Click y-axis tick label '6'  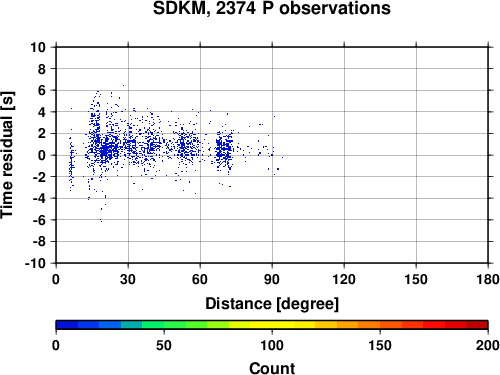click(x=41, y=90)
